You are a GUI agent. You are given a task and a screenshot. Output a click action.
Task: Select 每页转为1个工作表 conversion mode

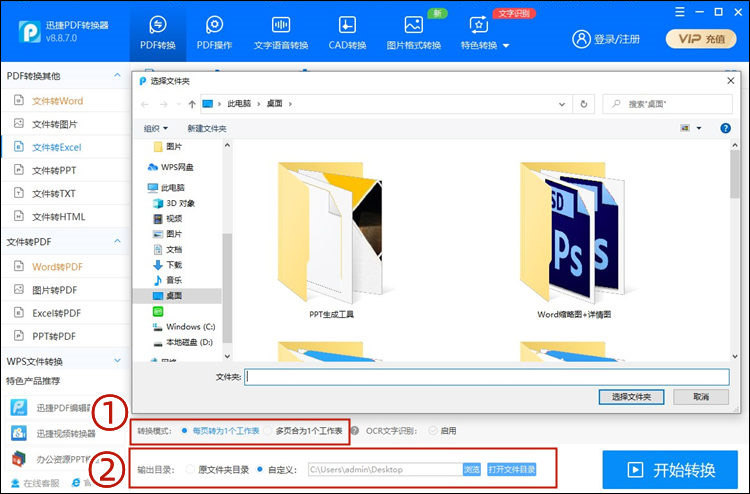pyautogui.click(x=184, y=431)
